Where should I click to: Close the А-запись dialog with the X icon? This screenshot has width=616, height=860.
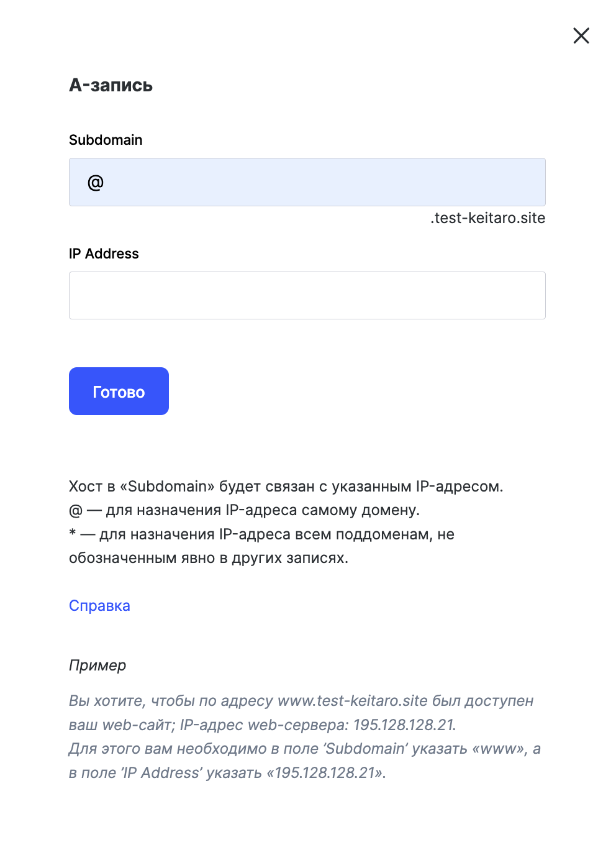pos(581,35)
